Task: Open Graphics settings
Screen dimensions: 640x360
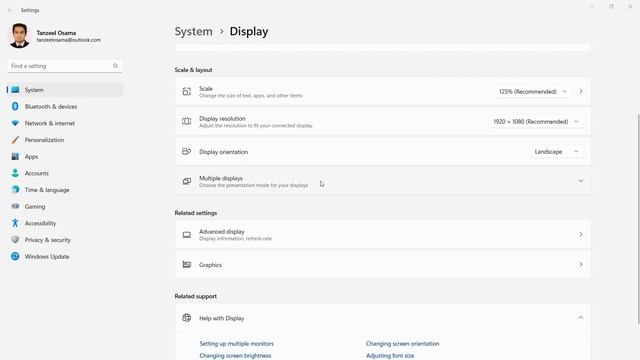Action: coord(382,264)
